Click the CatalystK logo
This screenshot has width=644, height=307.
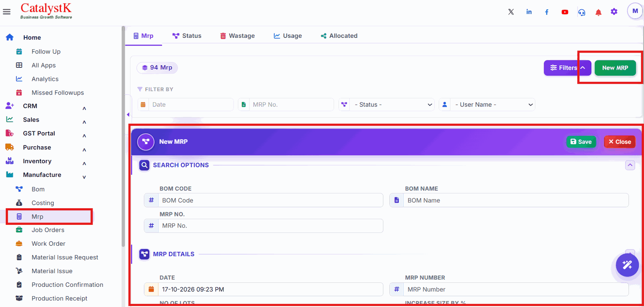[46, 11]
